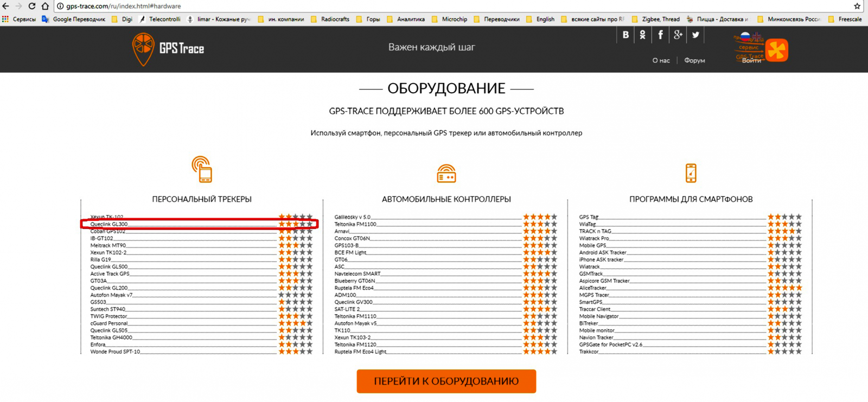Open the Digi bookmark folder
The height and width of the screenshot is (402, 868).
pos(122,19)
